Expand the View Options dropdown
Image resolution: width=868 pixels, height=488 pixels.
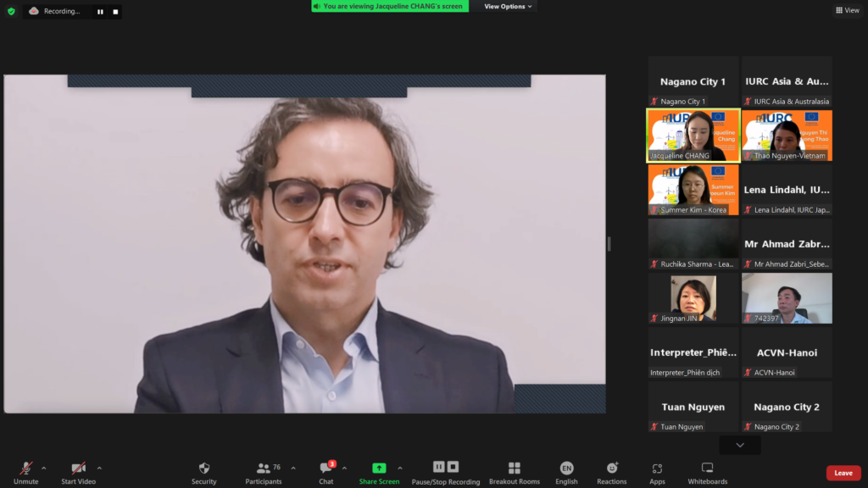tap(508, 7)
